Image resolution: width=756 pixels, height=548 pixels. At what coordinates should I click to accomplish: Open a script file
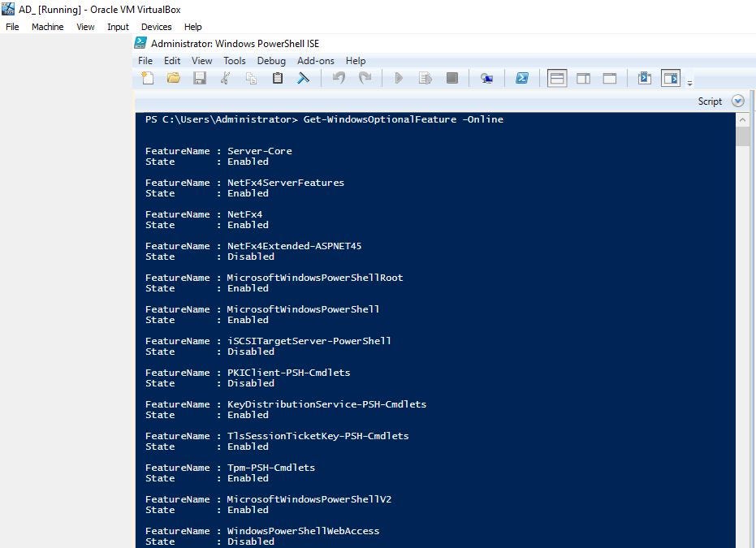(x=173, y=78)
